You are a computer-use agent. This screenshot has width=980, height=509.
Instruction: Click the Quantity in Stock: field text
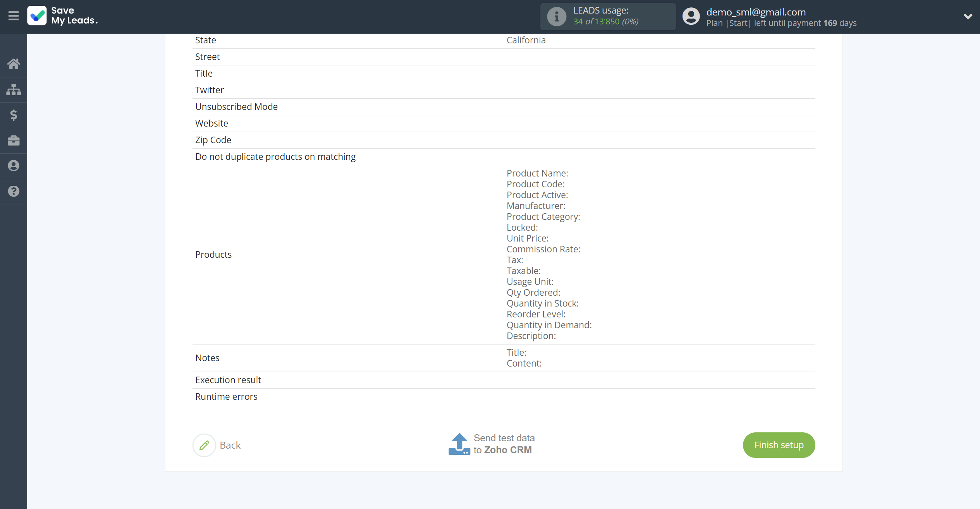tap(543, 303)
